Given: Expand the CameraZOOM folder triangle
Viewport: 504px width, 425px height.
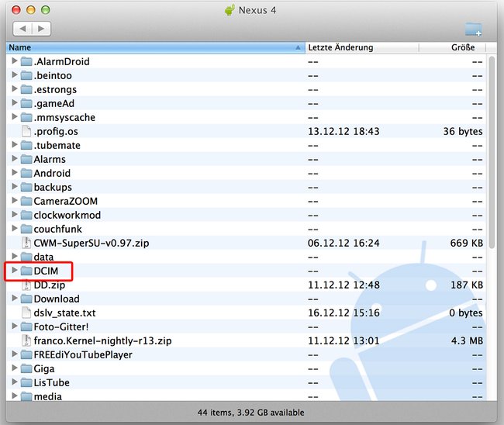Looking at the screenshot, I should [x=14, y=201].
